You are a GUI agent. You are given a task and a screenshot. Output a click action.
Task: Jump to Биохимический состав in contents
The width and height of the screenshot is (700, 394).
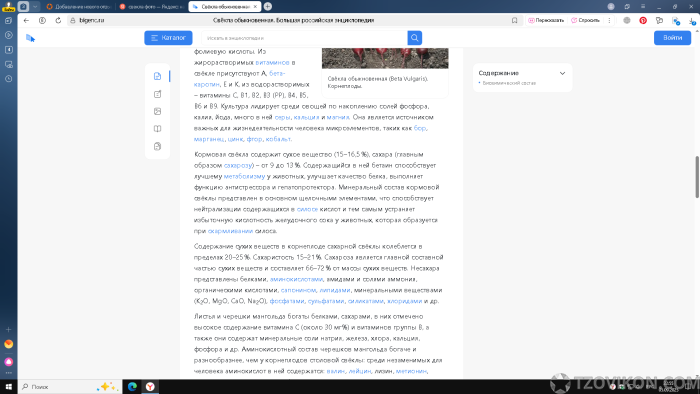pos(508,83)
